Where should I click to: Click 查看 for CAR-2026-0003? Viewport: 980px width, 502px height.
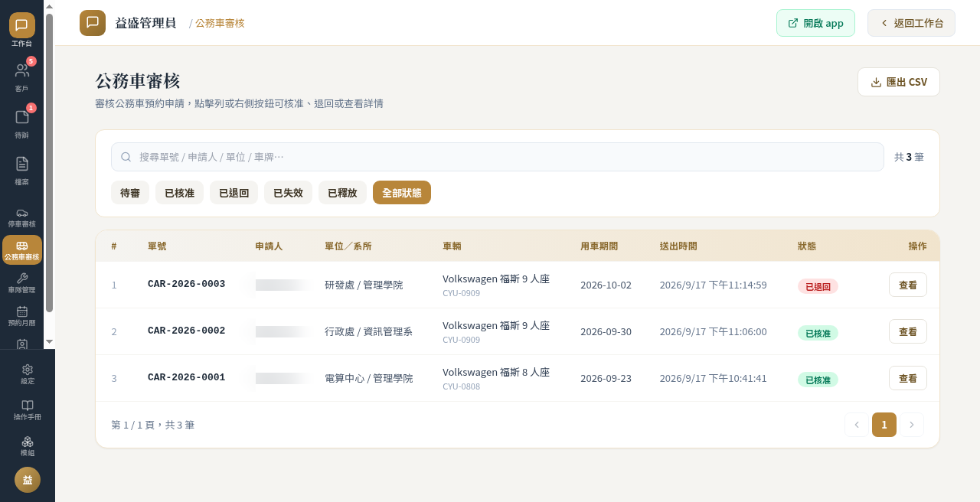pos(908,285)
